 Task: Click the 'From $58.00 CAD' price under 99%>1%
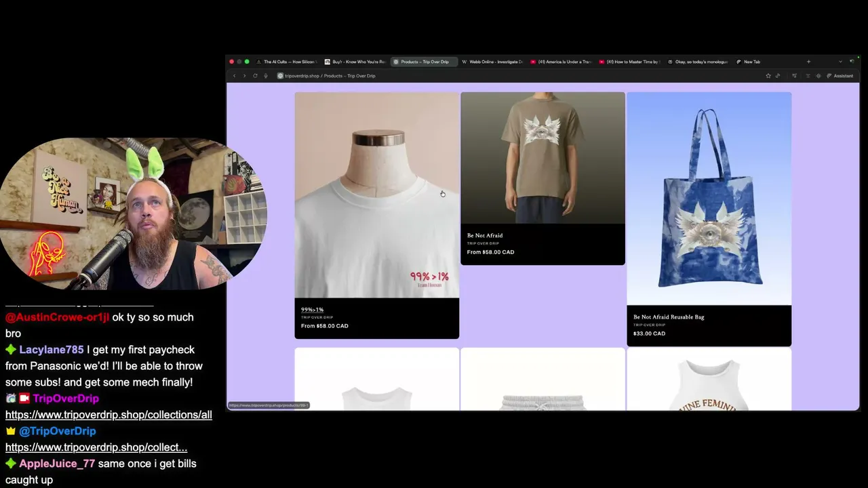324,326
